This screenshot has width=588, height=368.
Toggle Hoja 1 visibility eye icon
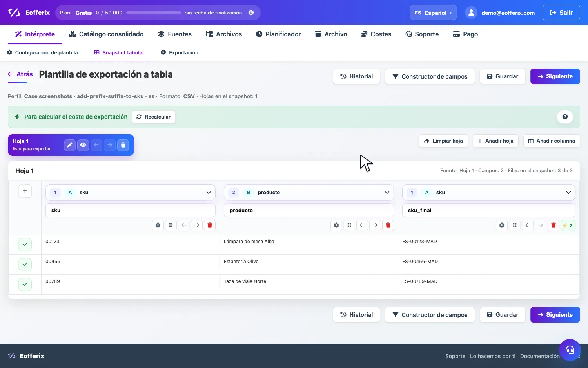coord(83,145)
